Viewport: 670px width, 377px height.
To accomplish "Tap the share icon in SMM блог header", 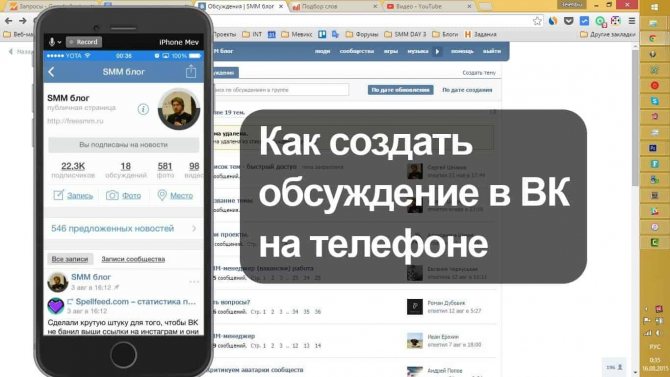I will (x=191, y=71).
